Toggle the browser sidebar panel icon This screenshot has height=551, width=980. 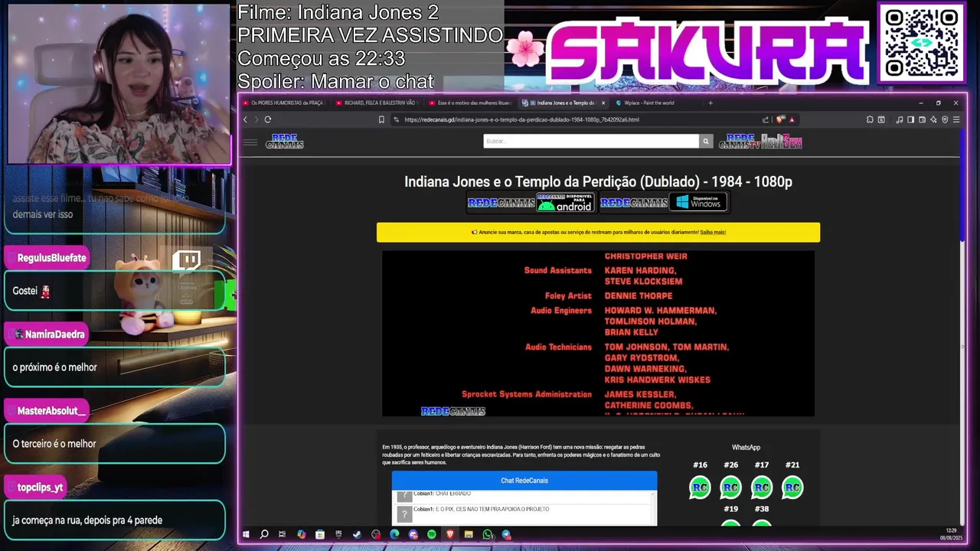[910, 119]
